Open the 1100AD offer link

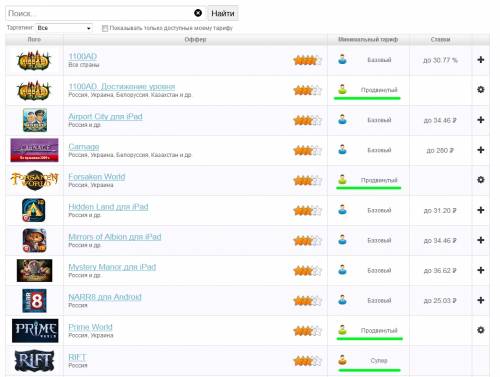[83, 56]
